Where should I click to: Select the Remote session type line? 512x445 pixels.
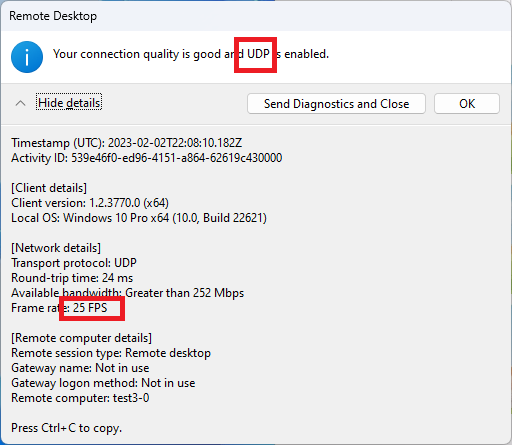(x=111, y=353)
